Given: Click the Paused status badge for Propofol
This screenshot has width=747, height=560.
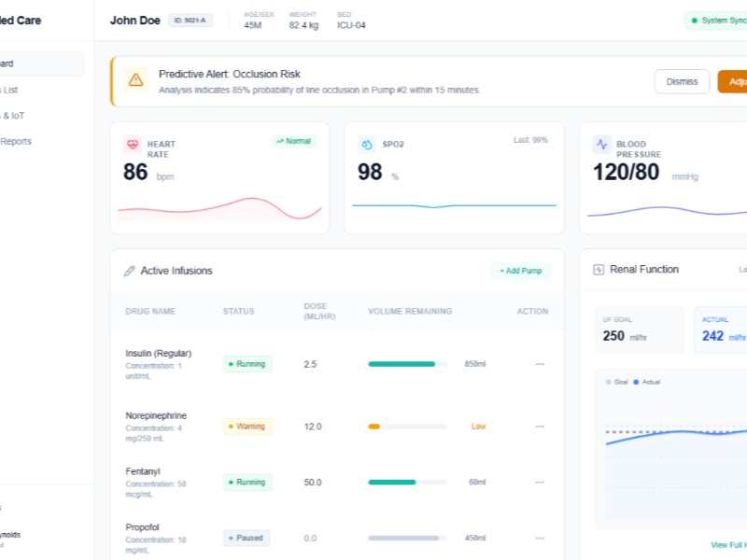Looking at the screenshot, I should pyautogui.click(x=247, y=539).
